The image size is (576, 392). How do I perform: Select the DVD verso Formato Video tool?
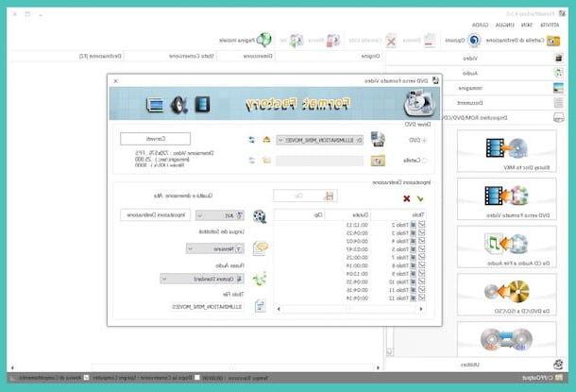pyautogui.click(x=506, y=198)
